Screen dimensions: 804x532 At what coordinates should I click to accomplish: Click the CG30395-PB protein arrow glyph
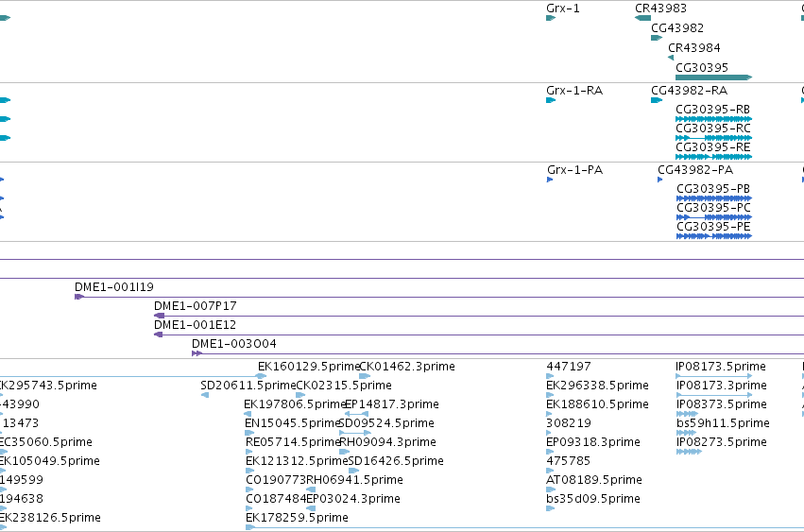tap(714, 198)
